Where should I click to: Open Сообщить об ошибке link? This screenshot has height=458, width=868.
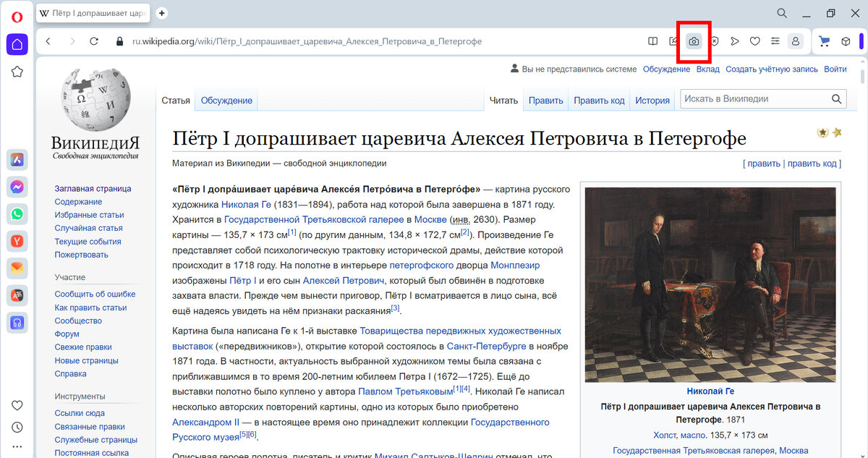click(95, 294)
